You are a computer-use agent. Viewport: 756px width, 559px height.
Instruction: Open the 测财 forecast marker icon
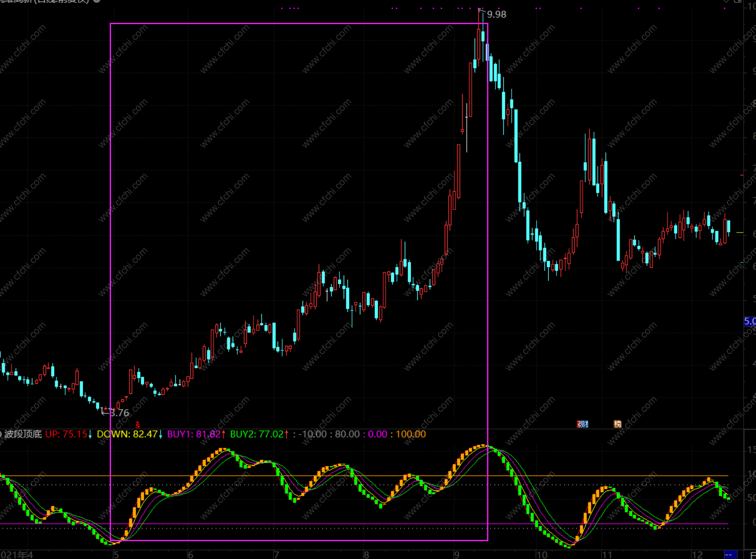pyautogui.click(x=583, y=424)
